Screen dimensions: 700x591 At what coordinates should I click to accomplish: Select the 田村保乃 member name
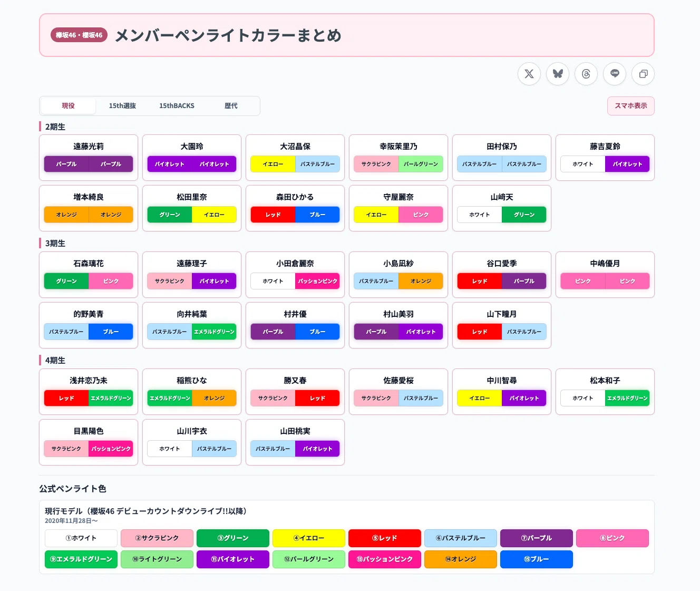(x=502, y=147)
